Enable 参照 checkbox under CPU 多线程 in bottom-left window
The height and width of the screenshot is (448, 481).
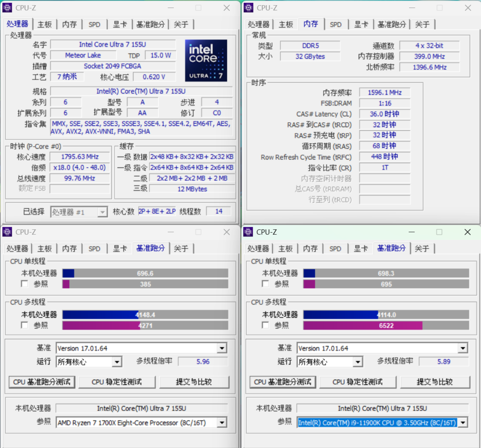pos(24,325)
